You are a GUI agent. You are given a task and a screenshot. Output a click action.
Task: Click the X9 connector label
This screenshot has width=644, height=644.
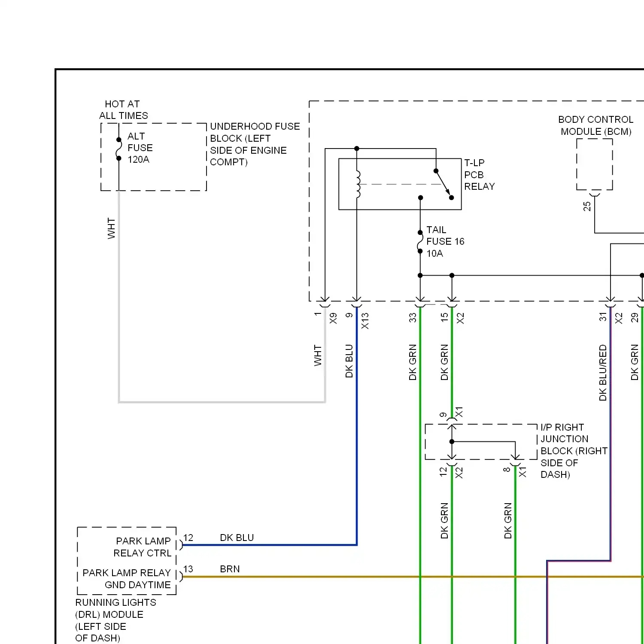tap(333, 318)
